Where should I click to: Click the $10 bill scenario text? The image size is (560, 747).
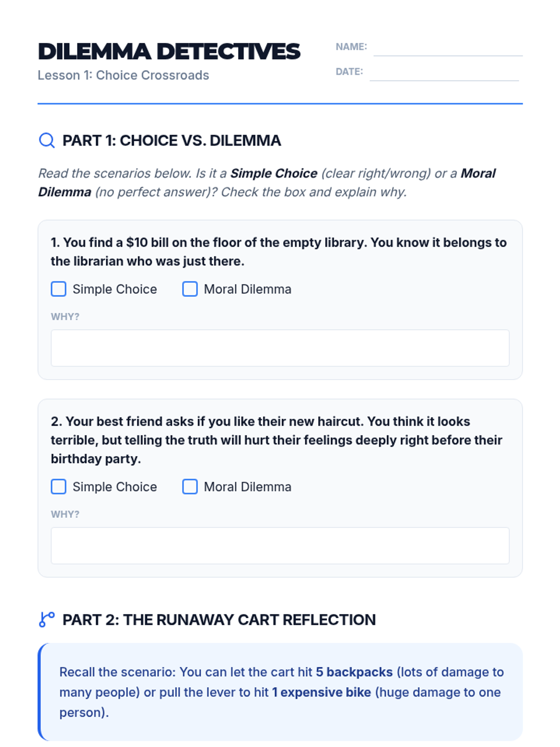point(279,252)
